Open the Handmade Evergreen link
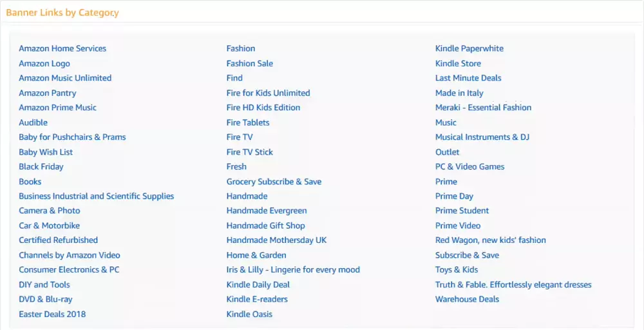The image size is (644, 330). [x=267, y=210]
